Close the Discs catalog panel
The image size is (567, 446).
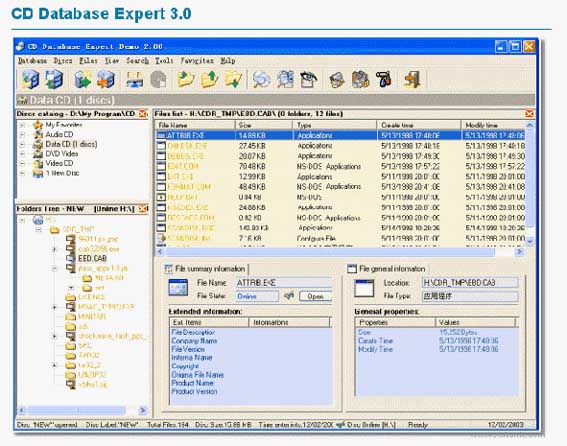click(143, 114)
